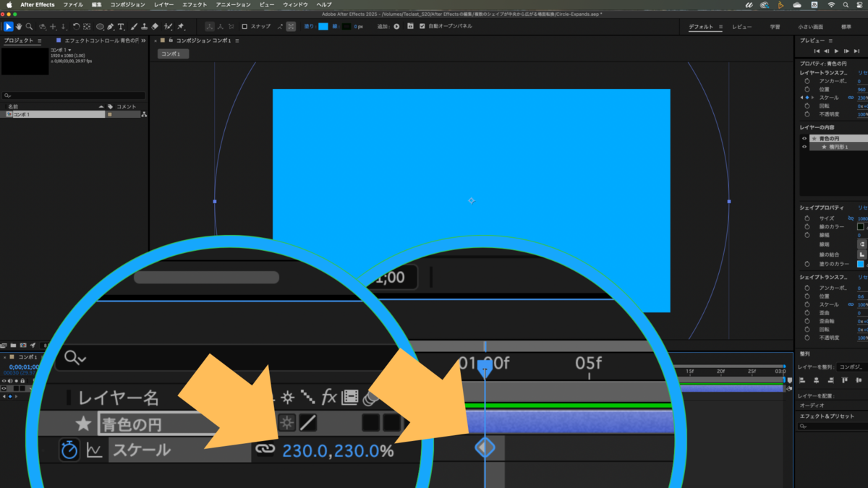The height and width of the screenshot is (488, 868).
Task: Select the Selection arrow tool
Action: (x=8, y=27)
